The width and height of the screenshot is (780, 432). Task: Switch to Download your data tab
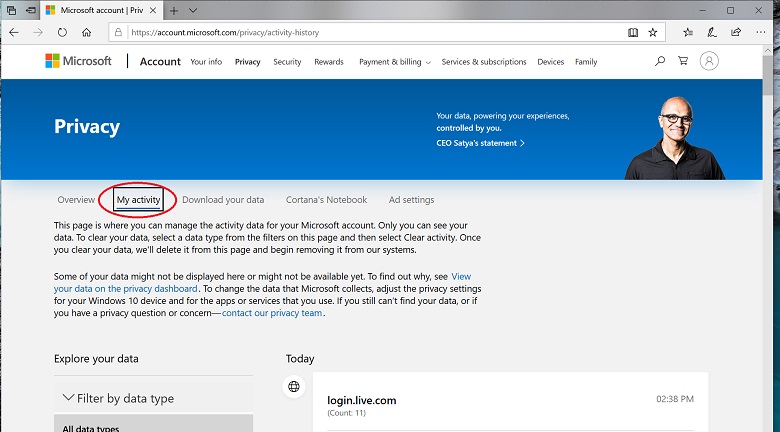point(223,200)
